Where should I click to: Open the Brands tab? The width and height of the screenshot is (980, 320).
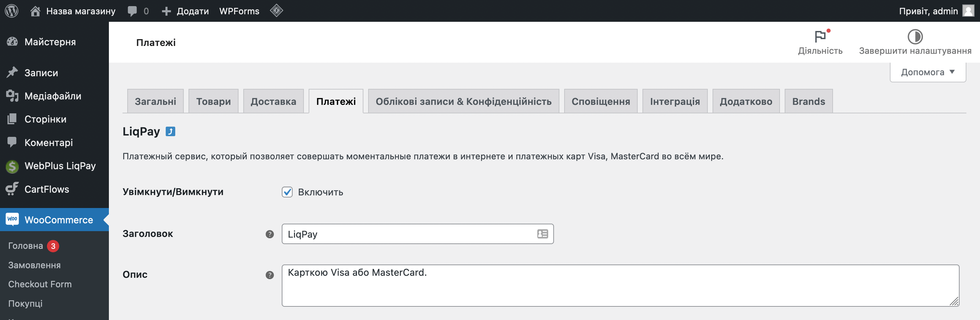808,101
